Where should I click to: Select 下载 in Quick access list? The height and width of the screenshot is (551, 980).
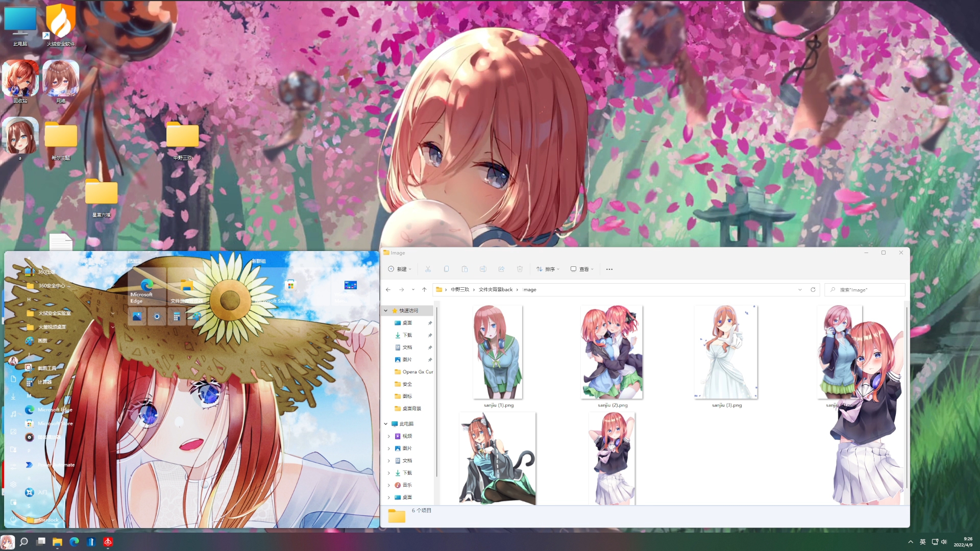[407, 335]
